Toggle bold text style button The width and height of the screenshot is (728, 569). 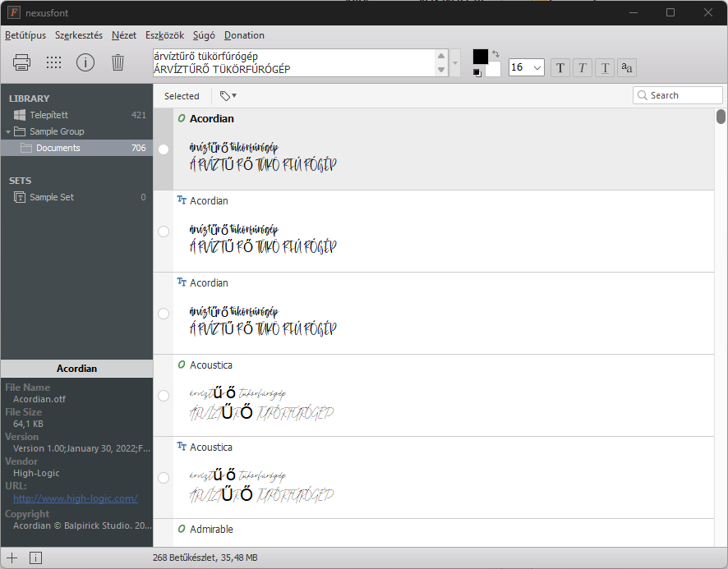(560, 68)
